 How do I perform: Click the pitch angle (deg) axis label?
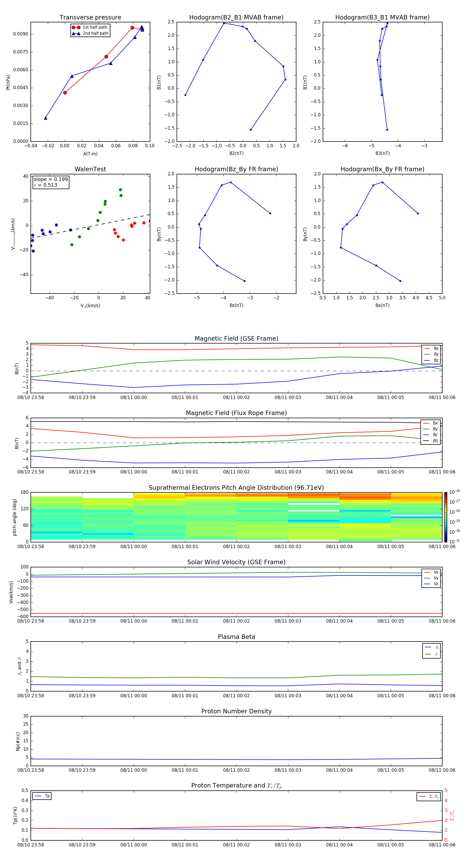(x=14, y=517)
